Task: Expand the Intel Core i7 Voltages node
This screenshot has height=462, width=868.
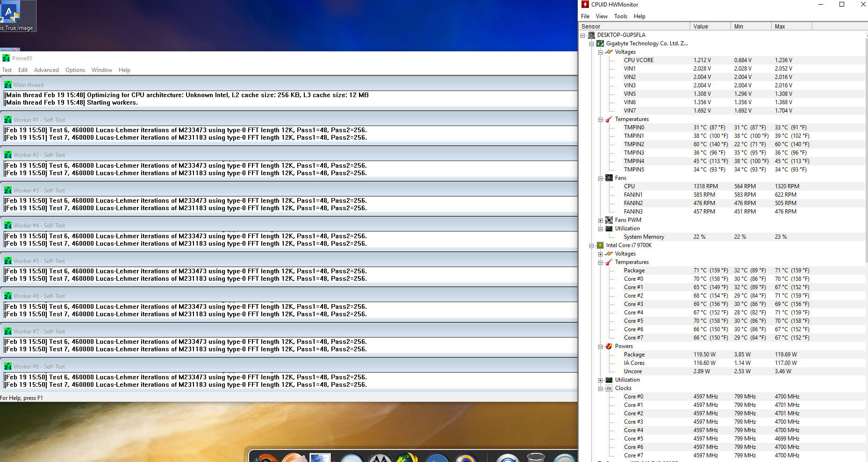Action: (x=601, y=254)
